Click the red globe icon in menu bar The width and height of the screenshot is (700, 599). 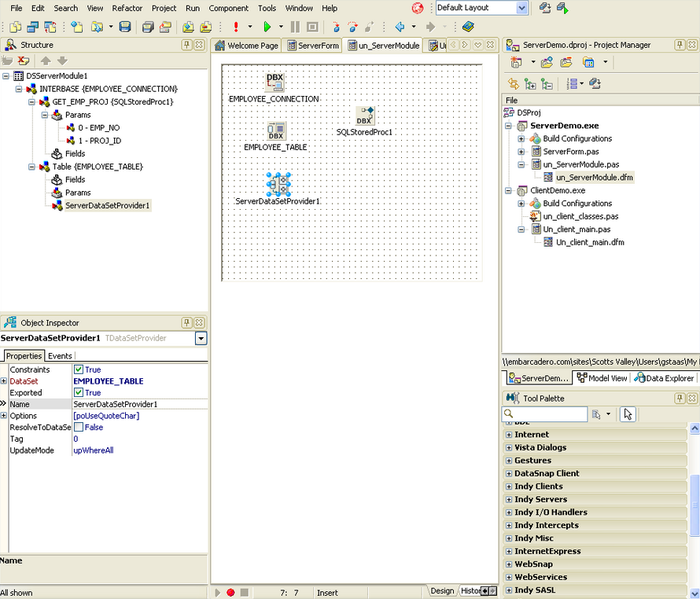pyautogui.click(x=417, y=8)
